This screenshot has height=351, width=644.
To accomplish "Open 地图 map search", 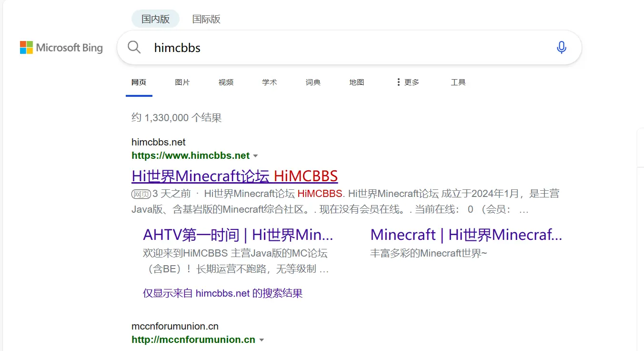I will point(356,82).
